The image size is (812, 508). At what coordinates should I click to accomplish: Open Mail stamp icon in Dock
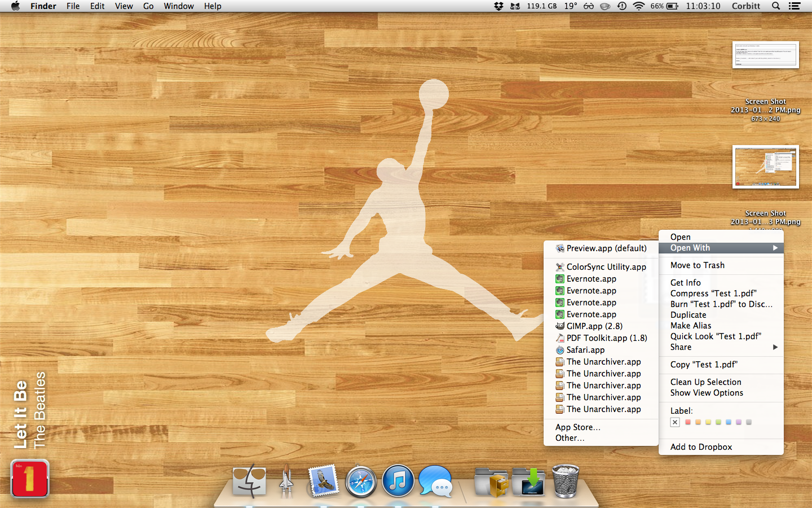coord(323,481)
